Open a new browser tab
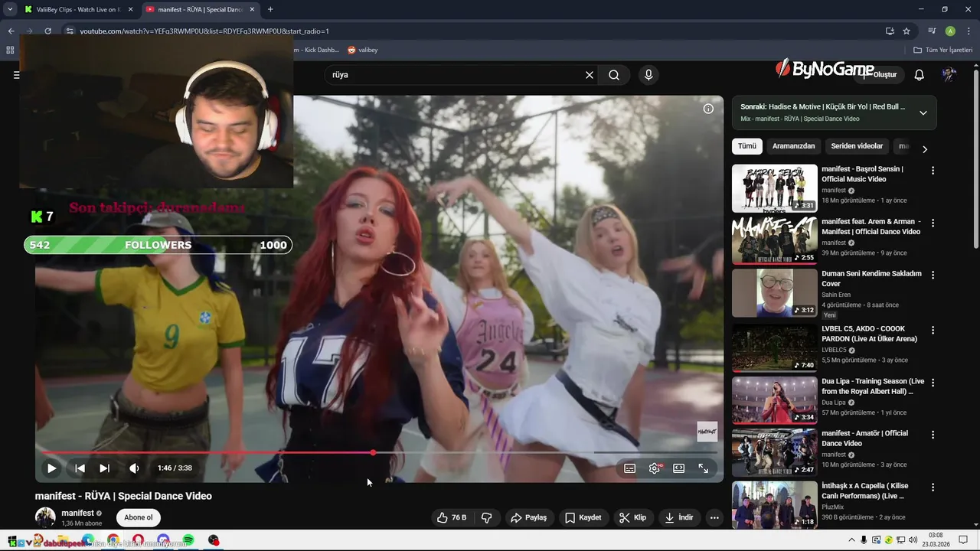The width and height of the screenshot is (980, 551). (x=270, y=9)
